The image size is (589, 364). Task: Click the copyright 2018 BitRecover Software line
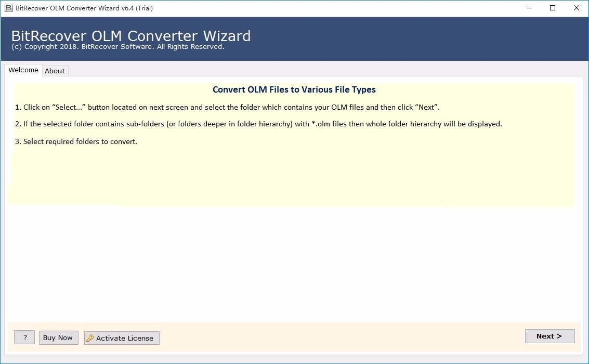(x=117, y=47)
